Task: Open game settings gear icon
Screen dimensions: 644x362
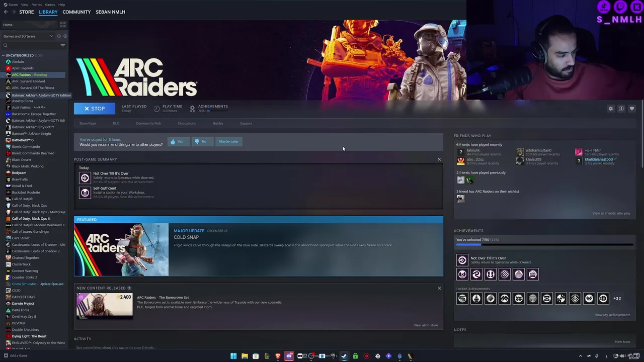Action: 611,109
